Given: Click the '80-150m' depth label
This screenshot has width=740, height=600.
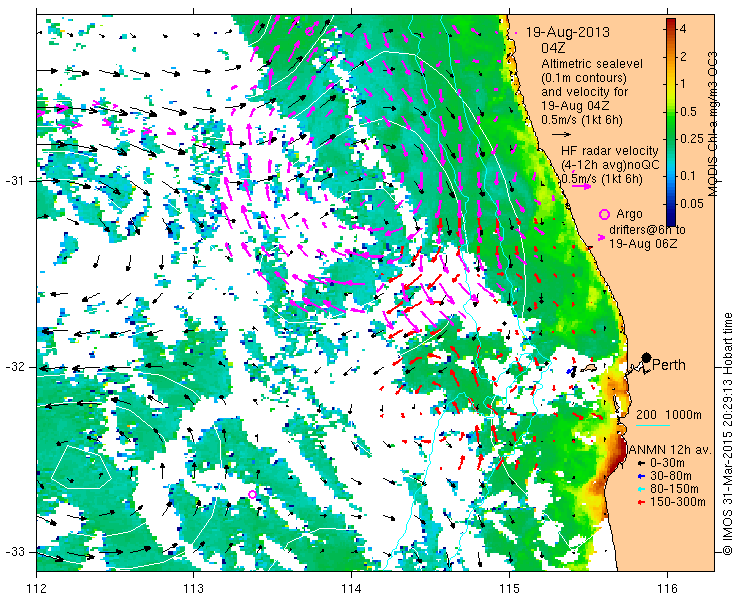Looking at the screenshot, I should pos(674,490).
